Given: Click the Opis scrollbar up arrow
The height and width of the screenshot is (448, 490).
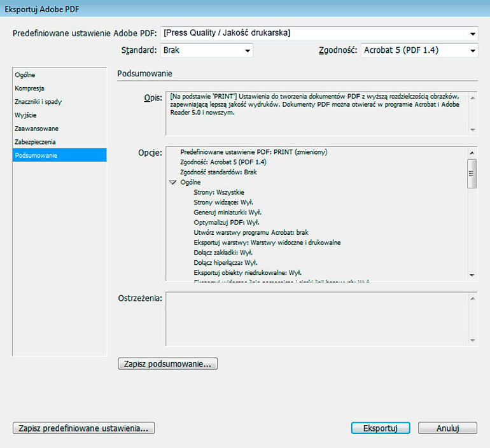Looking at the screenshot, I should tap(472, 98).
